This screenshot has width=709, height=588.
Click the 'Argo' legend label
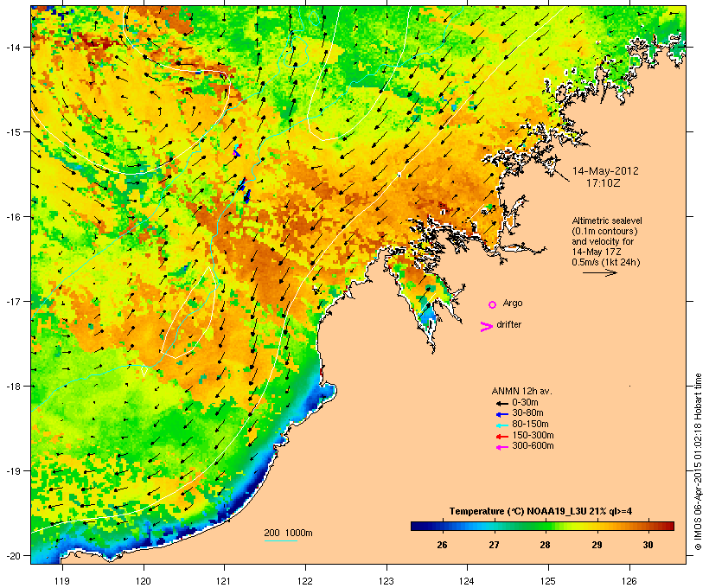click(513, 304)
